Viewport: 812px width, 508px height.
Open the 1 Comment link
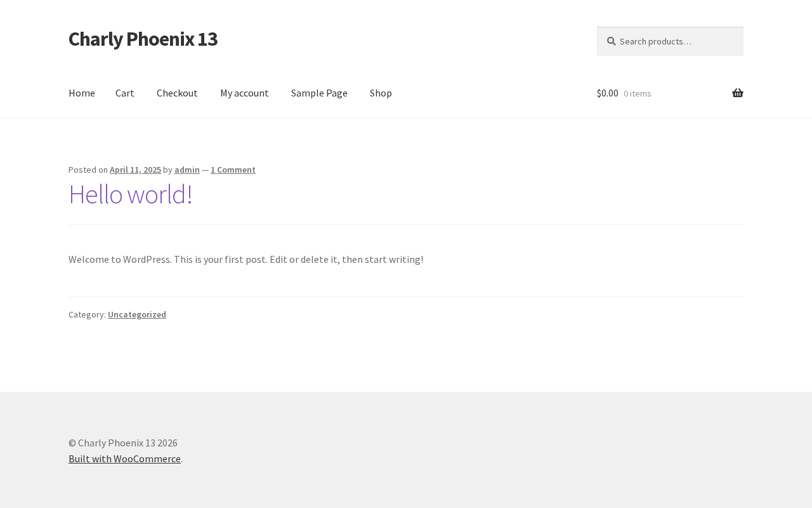pos(233,170)
